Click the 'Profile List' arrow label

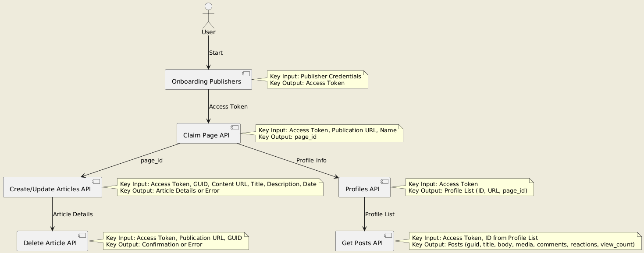coord(380,214)
